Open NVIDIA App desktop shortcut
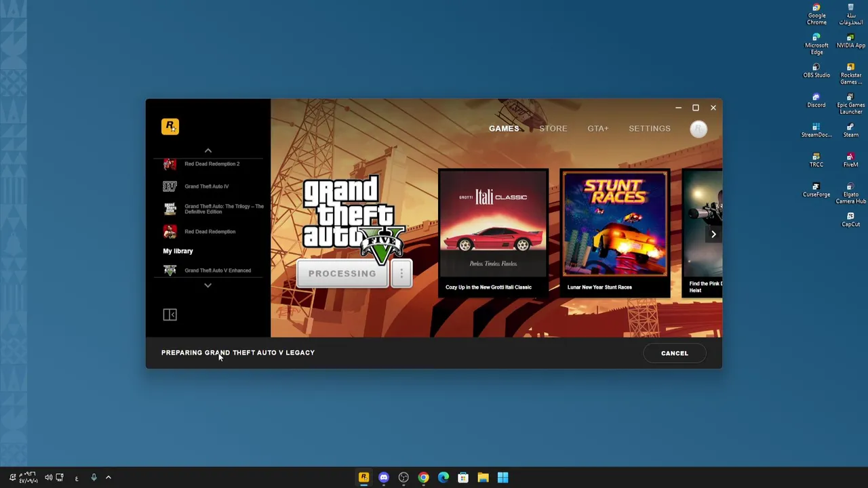868x488 pixels. click(850, 41)
